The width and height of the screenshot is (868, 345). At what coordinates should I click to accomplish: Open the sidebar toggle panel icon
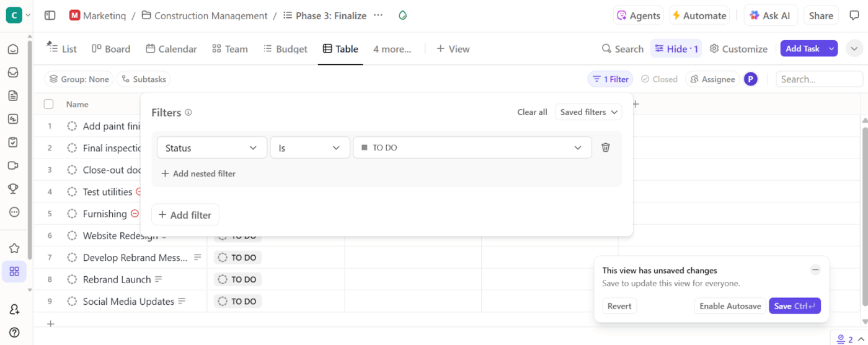tap(50, 15)
